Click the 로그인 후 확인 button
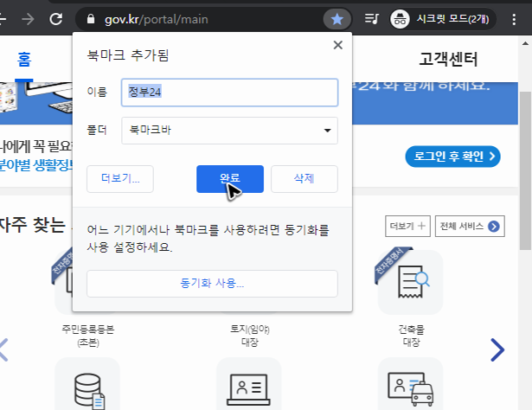Image resolution: width=532 pixels, height=410 pixels. click(453, 157)
